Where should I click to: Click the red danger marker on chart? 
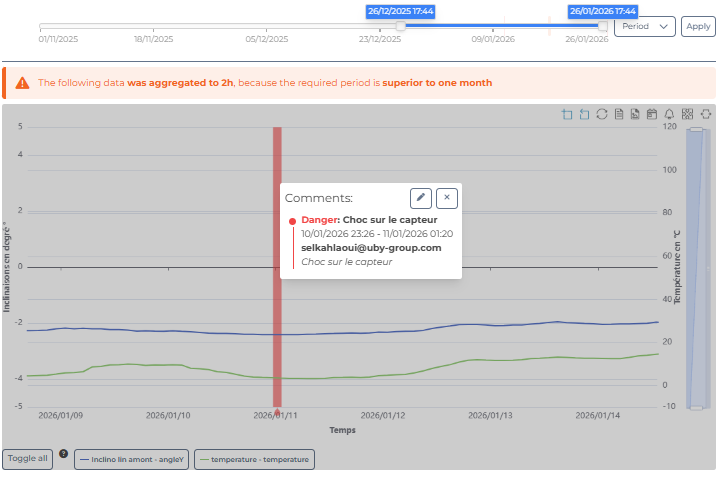(277, 266)
